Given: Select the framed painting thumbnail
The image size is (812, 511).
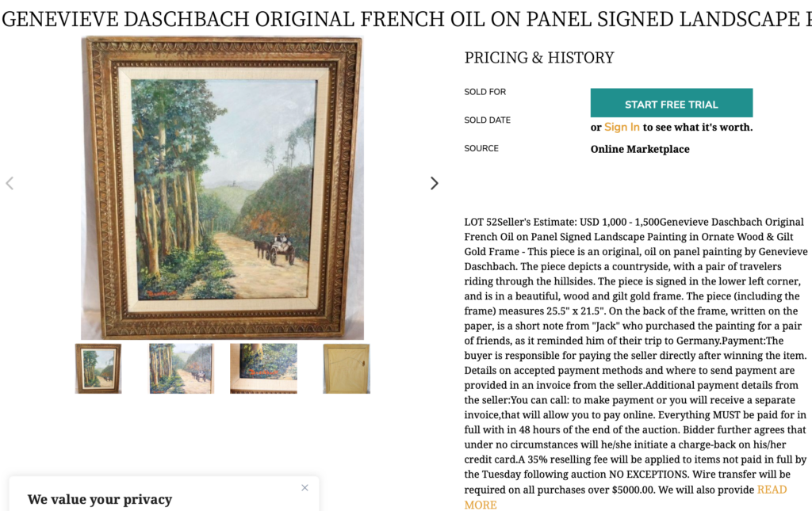Looking at the screenshot, I should click(x=98, y=368).
